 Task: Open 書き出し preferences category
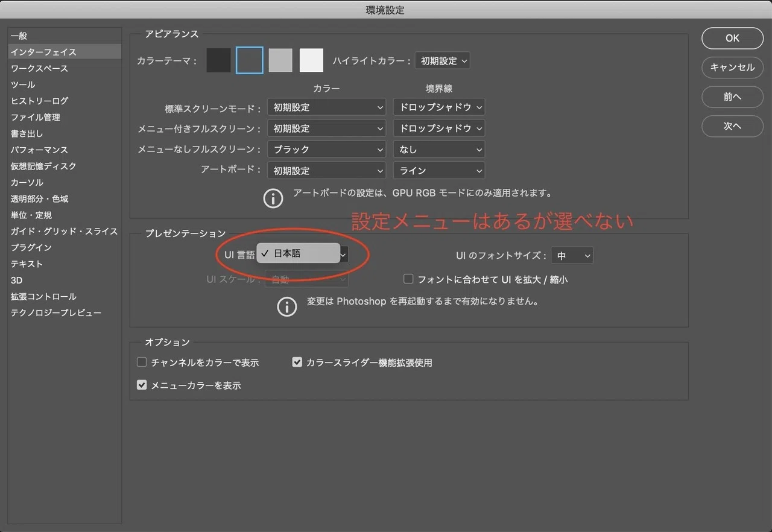pos(65,134)
